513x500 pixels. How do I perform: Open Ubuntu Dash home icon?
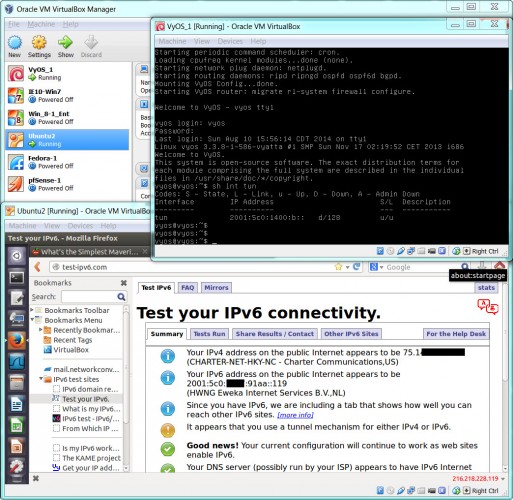click(x=17, y=256)
